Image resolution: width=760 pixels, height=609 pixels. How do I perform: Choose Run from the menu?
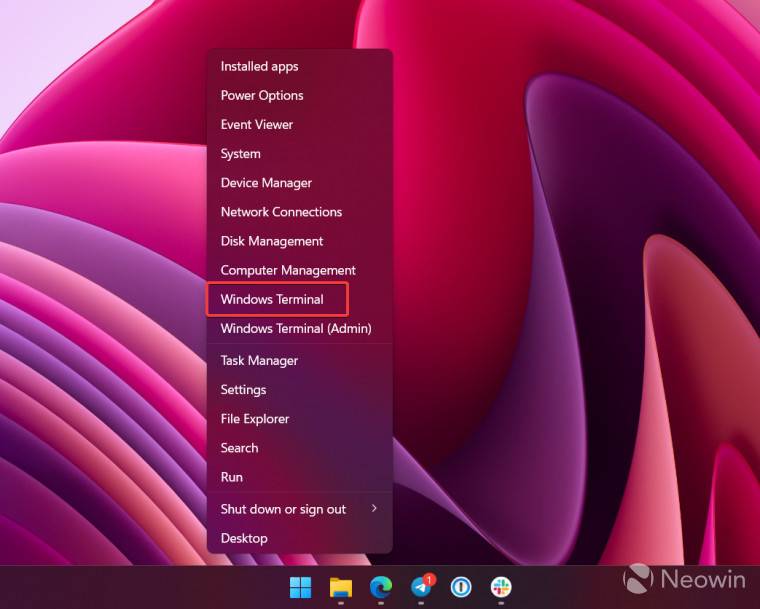coord(232,477)
